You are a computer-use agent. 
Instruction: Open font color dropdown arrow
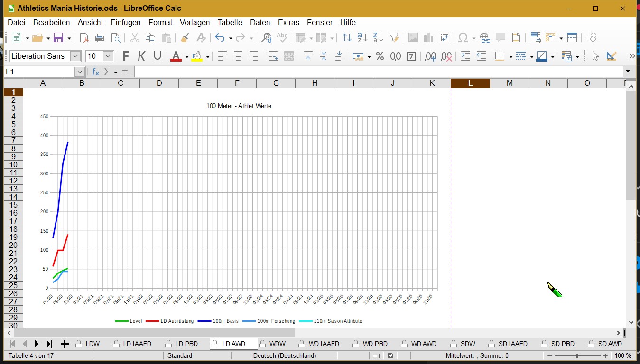coord(187,57)
